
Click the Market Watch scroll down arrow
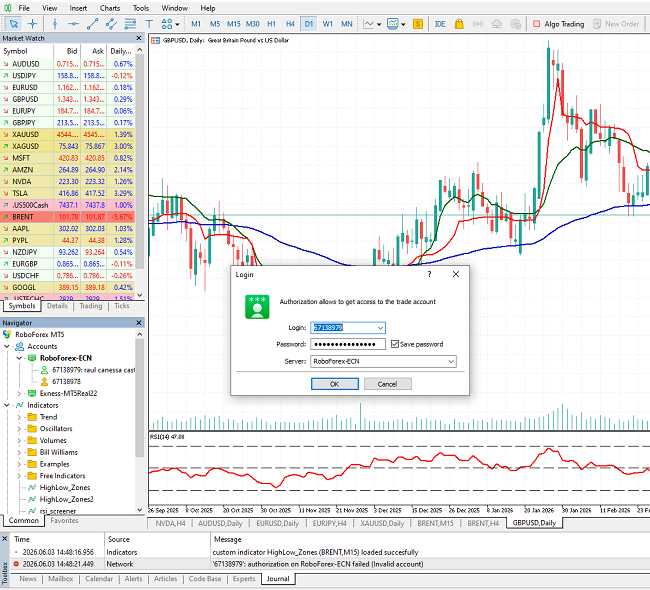[x=140, y=295]
